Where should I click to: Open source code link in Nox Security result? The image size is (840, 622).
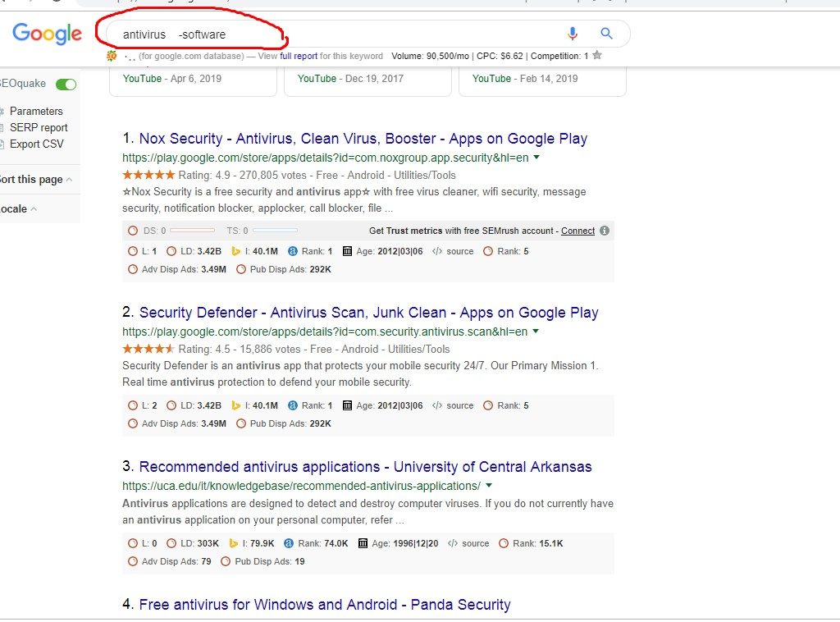pos(453,251)
